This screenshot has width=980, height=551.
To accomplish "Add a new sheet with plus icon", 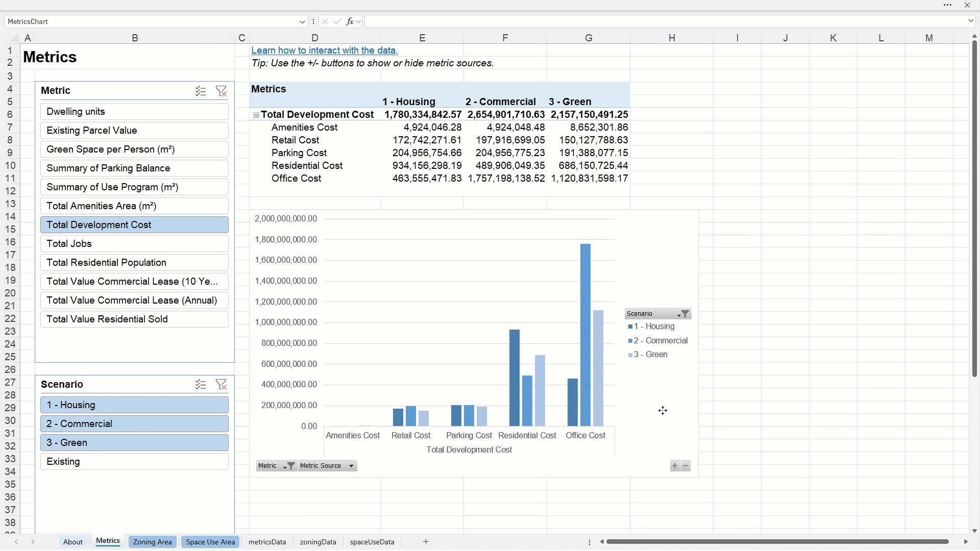I will coord(426,542).
